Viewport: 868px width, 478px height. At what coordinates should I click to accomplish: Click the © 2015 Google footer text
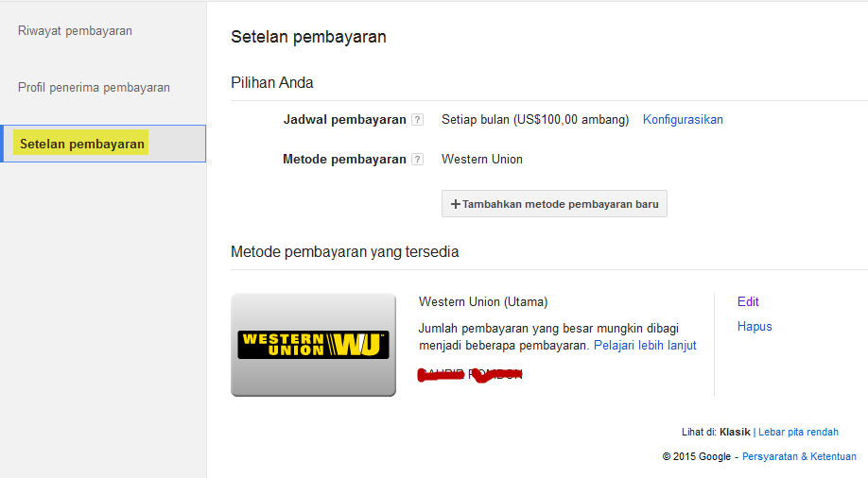(697, 456)
